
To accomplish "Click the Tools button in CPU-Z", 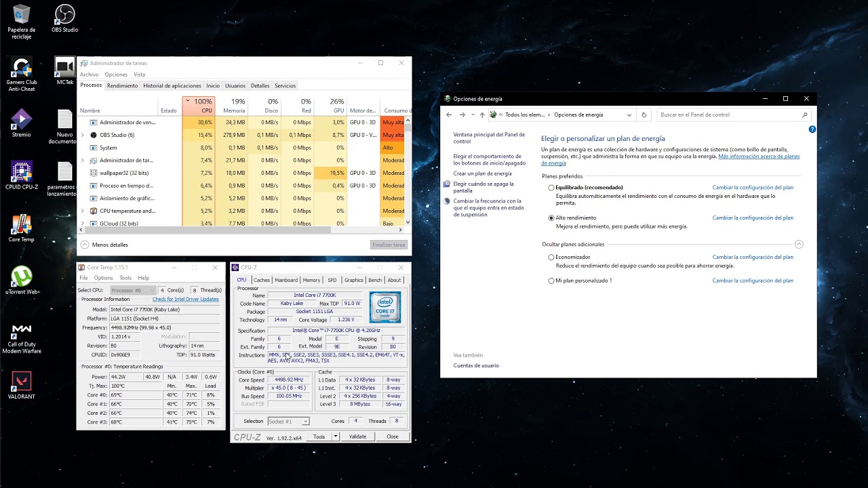I will [x=319, y=436].
